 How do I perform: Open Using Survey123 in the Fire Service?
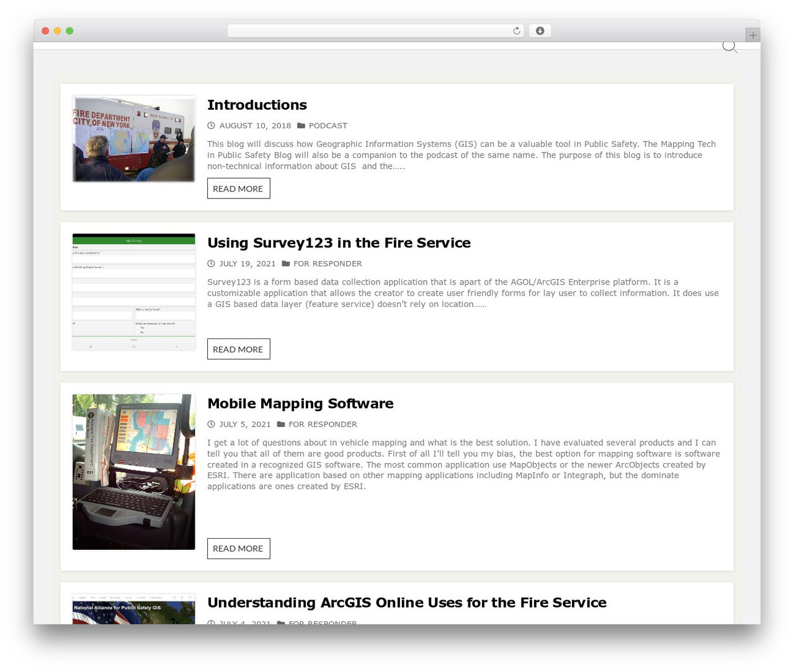click(339, 242)
